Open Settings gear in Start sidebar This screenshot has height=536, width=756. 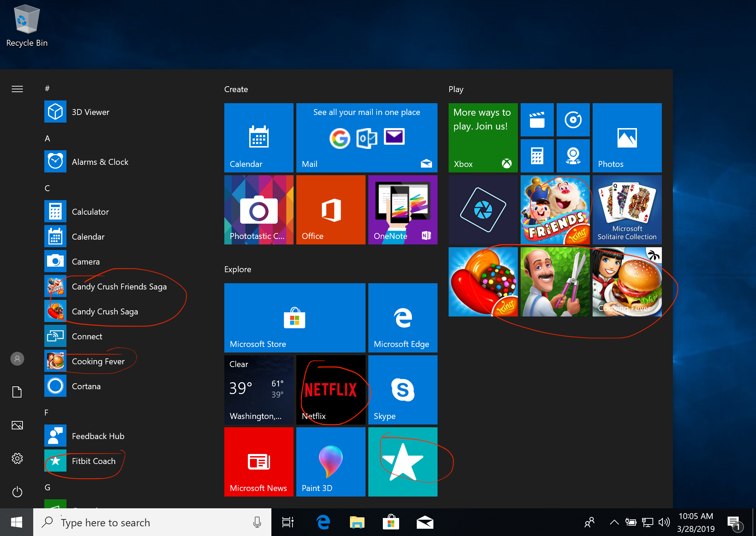pyautogui.click(x=17, y=458)
